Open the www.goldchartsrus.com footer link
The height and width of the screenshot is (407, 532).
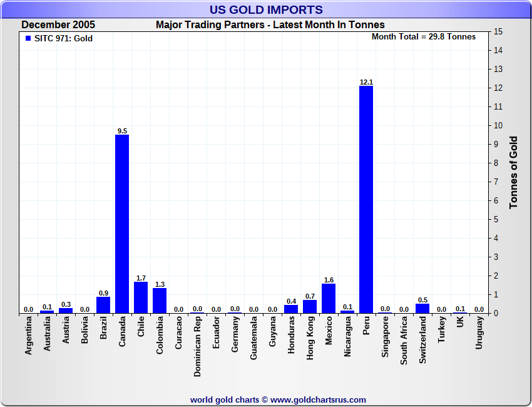[x=318, y=400]
